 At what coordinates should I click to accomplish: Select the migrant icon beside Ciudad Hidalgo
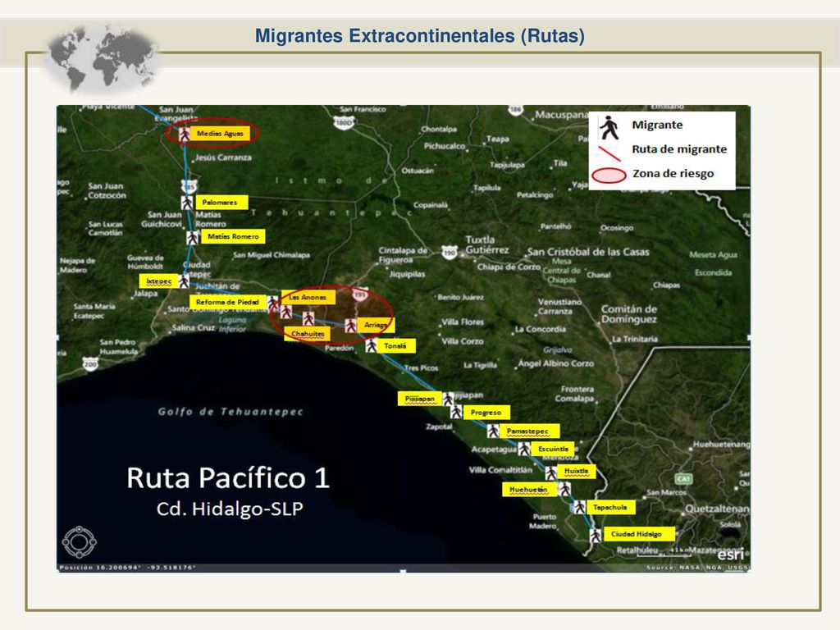click(x=596, y=535)
